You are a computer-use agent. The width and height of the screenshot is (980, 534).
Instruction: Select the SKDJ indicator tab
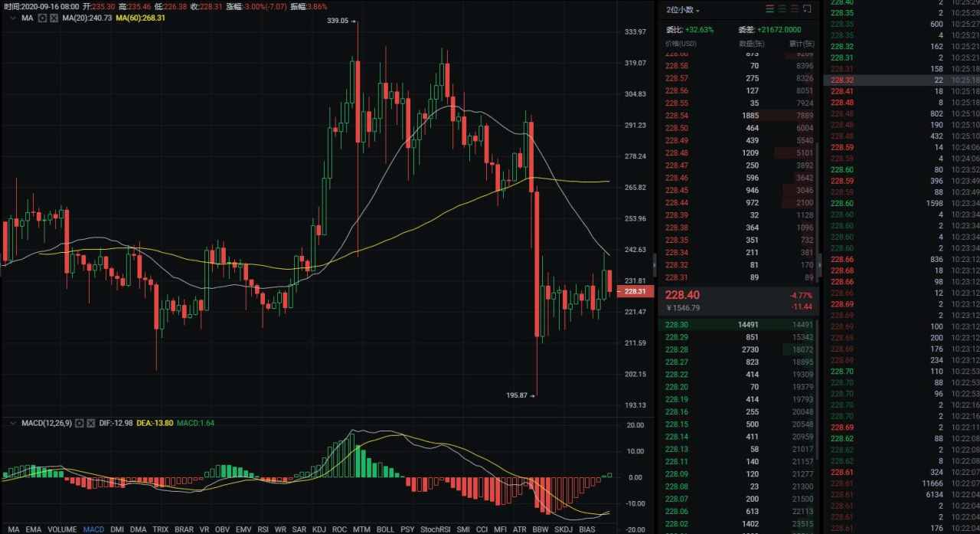[563, 529]
